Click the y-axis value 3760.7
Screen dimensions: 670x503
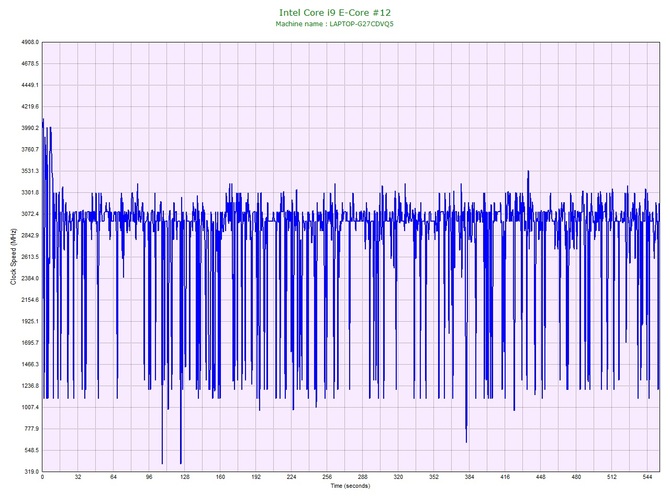pyautogui.click(x=30, y=150)
